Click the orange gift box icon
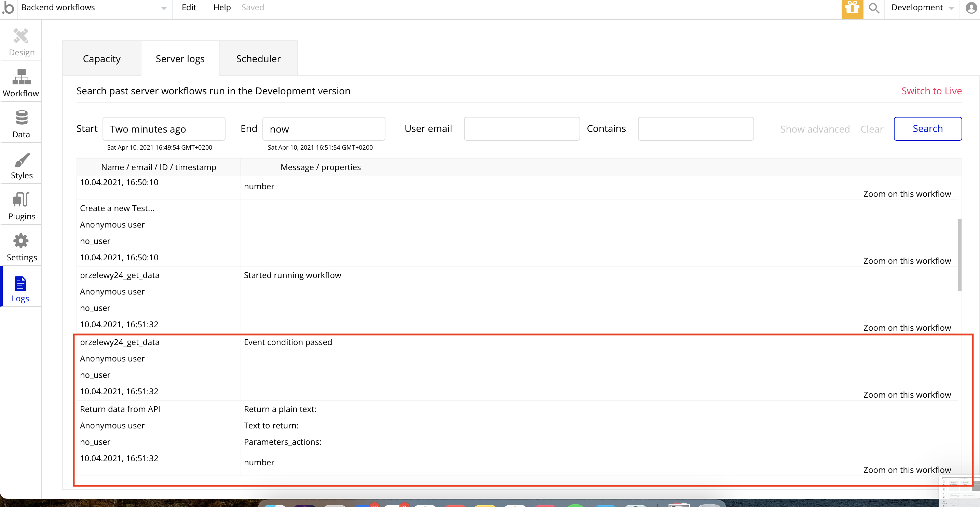 [x=852, y=8]
